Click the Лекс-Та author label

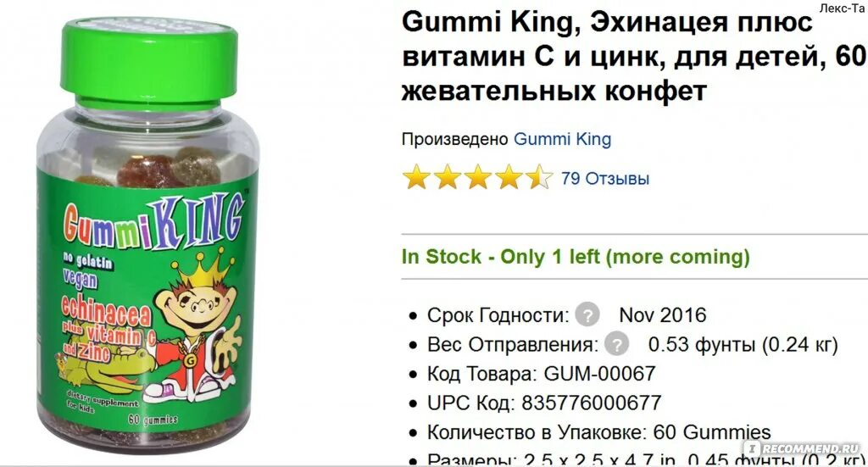coord(842,8)
